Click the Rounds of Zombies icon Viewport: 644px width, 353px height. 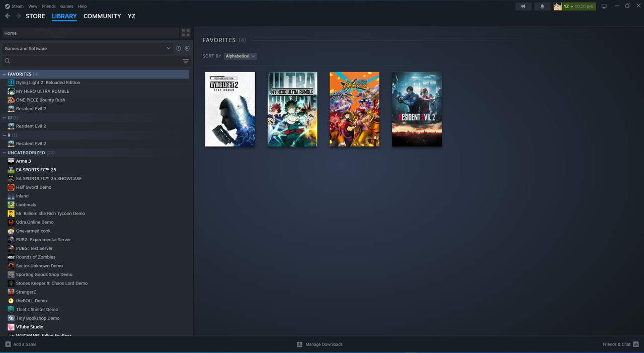pyautogui.click(x=11, y=257)
